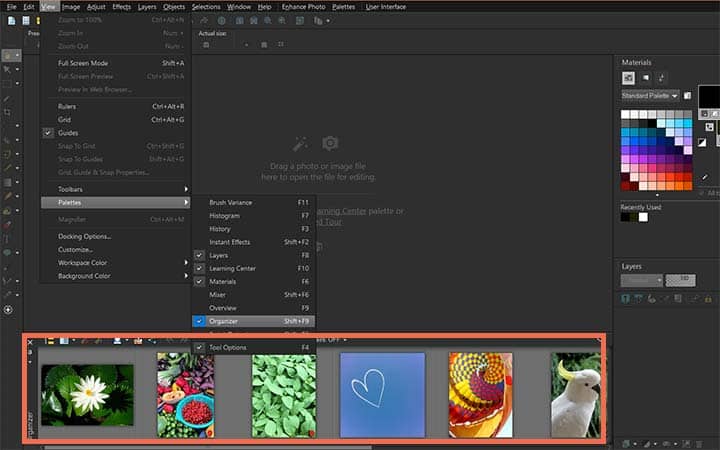This screenshot has width=720, height=450.
Task: Click the show/hide navigation icon in the Organizer toolbar
Action: [x=49, y=341]
